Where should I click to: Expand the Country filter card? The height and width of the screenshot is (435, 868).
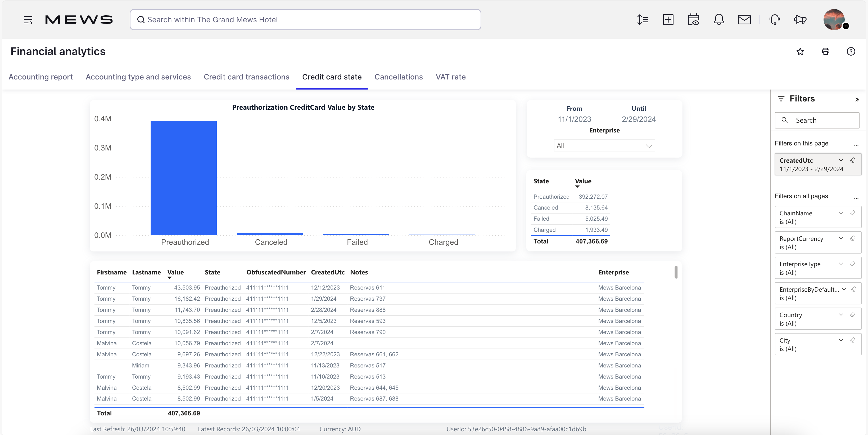(841, 315)
